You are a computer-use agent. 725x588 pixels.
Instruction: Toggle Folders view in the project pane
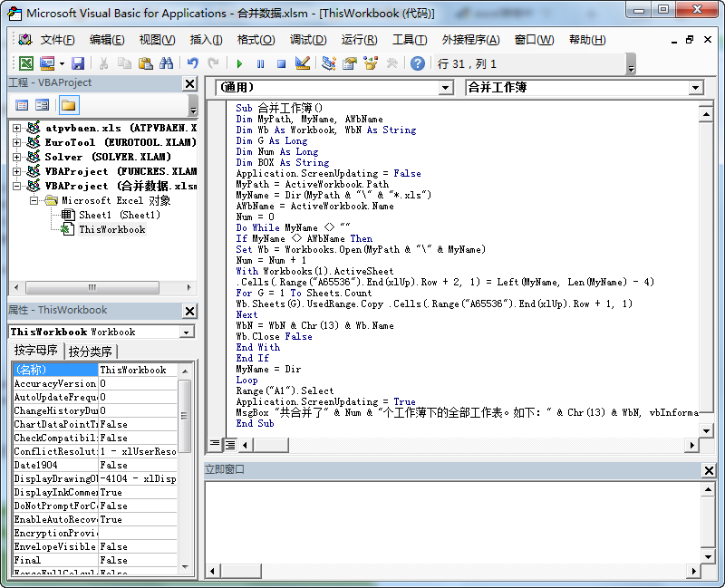pos(69,105)
